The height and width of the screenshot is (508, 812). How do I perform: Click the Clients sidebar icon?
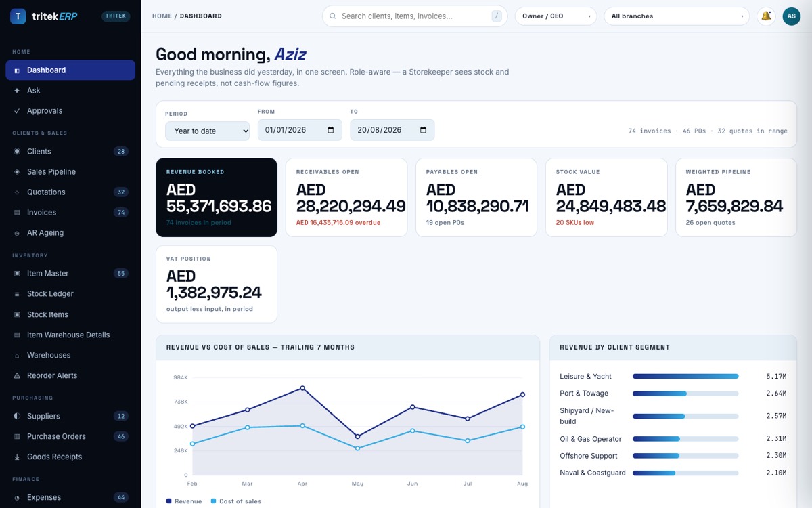click(17, 152)
